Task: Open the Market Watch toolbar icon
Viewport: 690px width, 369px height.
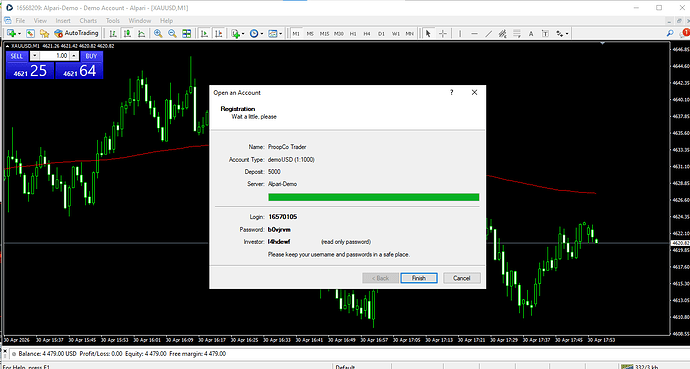Action: pos(30,33)
